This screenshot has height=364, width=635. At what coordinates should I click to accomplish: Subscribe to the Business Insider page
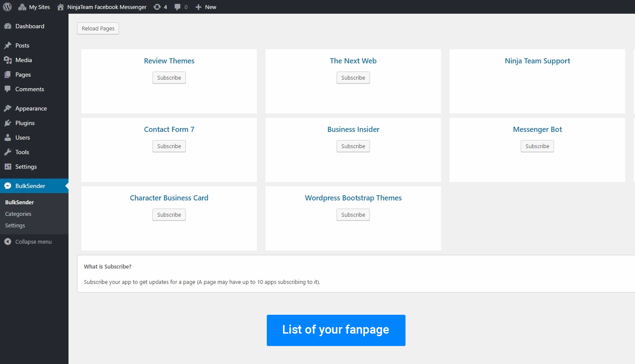pyautogui.click(x=353, y=146)
